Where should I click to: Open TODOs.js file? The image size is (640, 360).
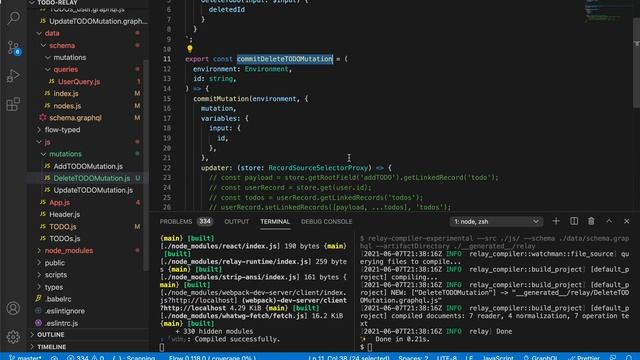64,238
